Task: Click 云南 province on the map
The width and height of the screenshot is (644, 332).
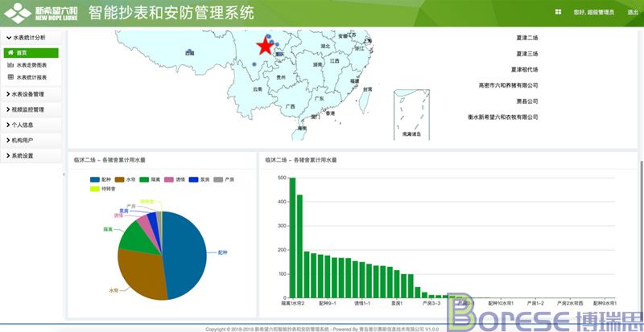Action: point(258,88)
